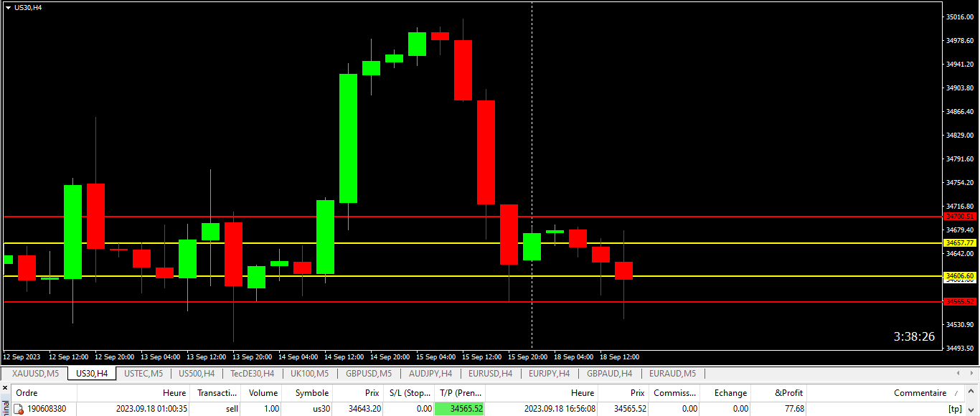
Task: Sort by the Transaction type column header
Action: coord(215,393)
